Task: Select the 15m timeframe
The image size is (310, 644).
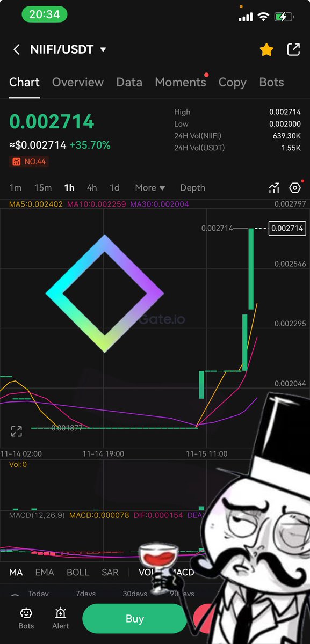Action: pyautogui.click(x=43, y=188)
